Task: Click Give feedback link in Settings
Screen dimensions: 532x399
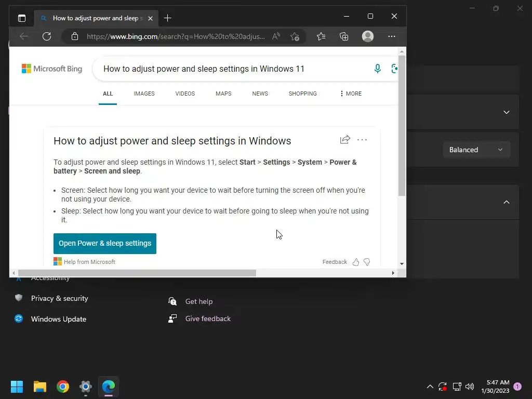Action: [208, 318]
